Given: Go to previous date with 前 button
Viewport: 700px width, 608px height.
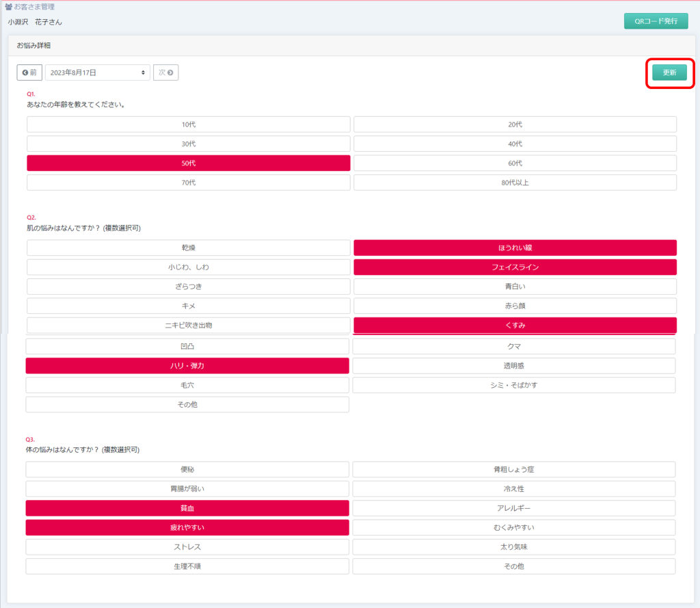Looking at the screenshot, I should click(x=29, y=72).
